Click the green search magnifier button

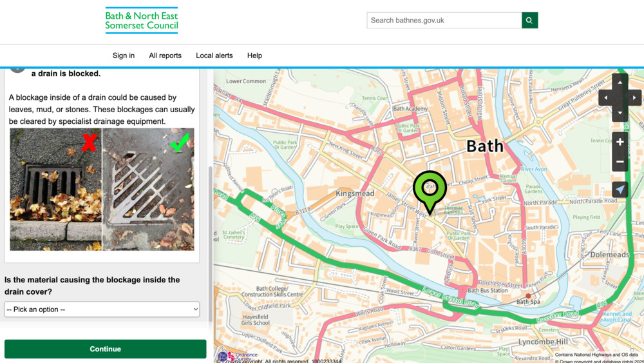click(529, 20)
